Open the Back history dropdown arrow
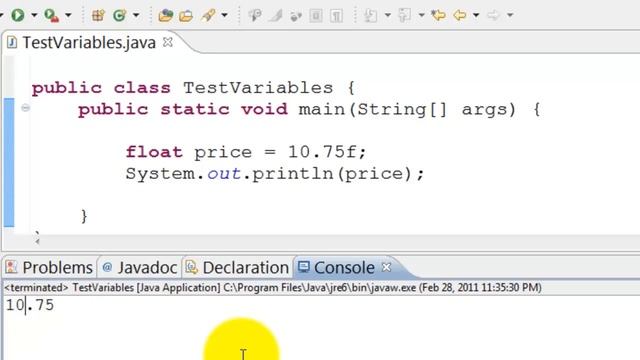The width and height of the screenshot is (640, 360). (x=476, y=15)
